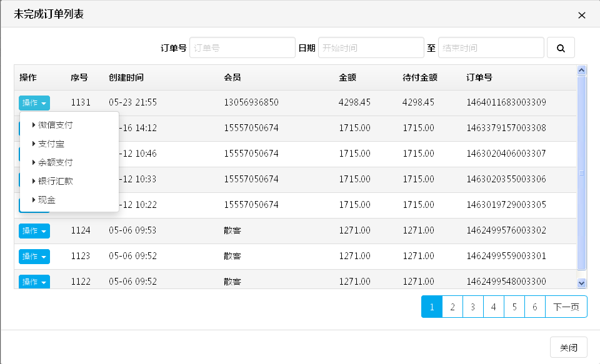Click the scrollbar up arrow
Screen dimensions: 600x364
click(x=581, y=71)
